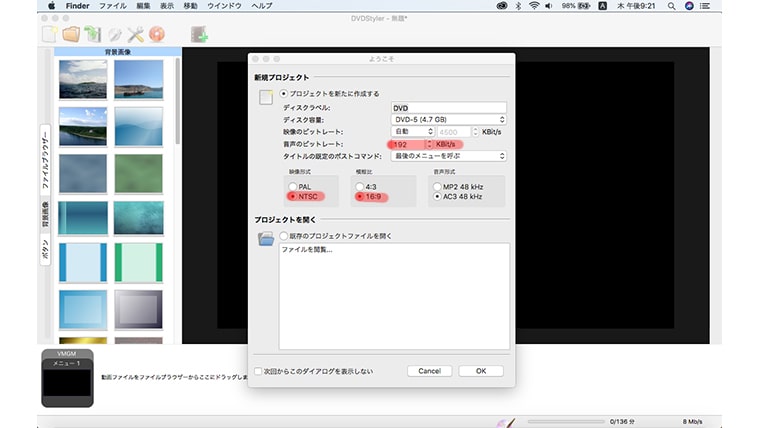Click the disc usage progress bar
Screen dimensions: 760x428
point(566,421)
